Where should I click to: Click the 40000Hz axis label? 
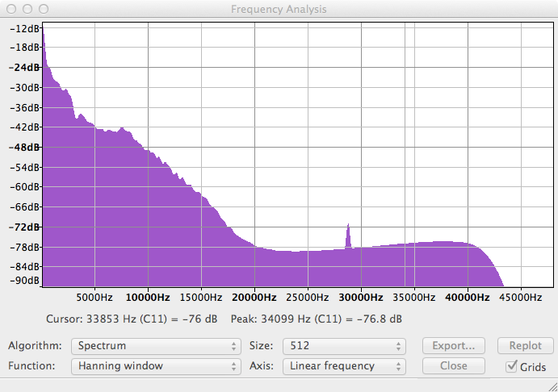(468, 298)
